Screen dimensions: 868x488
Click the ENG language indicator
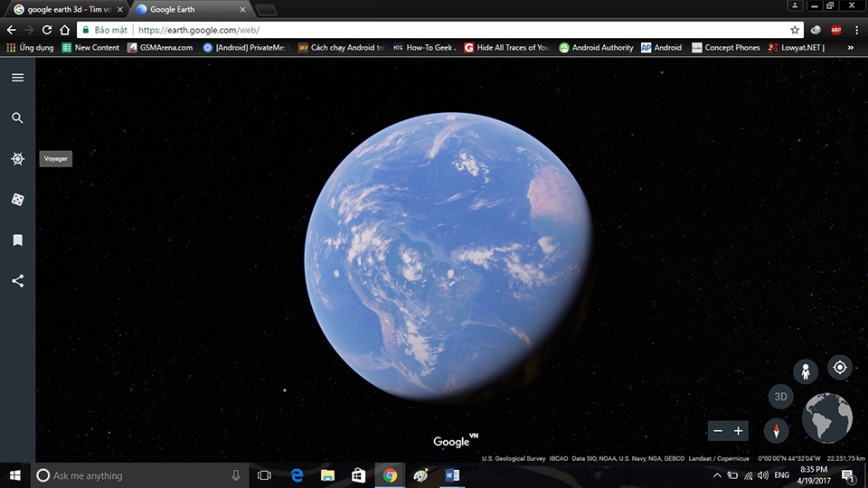coord(781,475)
